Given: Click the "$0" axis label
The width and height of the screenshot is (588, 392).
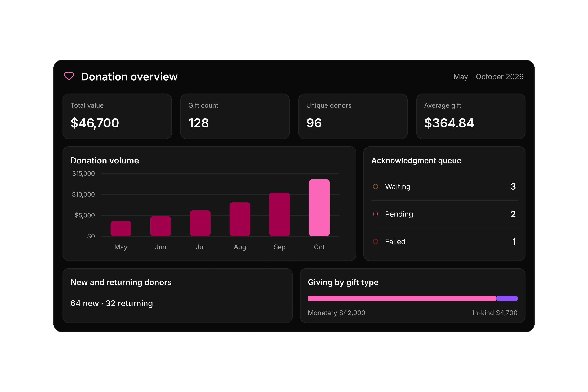Looking at the screenshot, I should tap(91, 236).
